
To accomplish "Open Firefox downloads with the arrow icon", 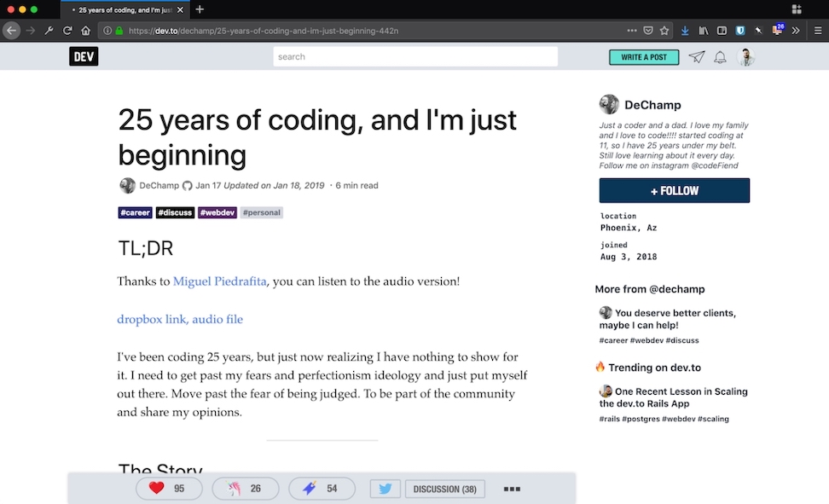I will coord(684,30).
